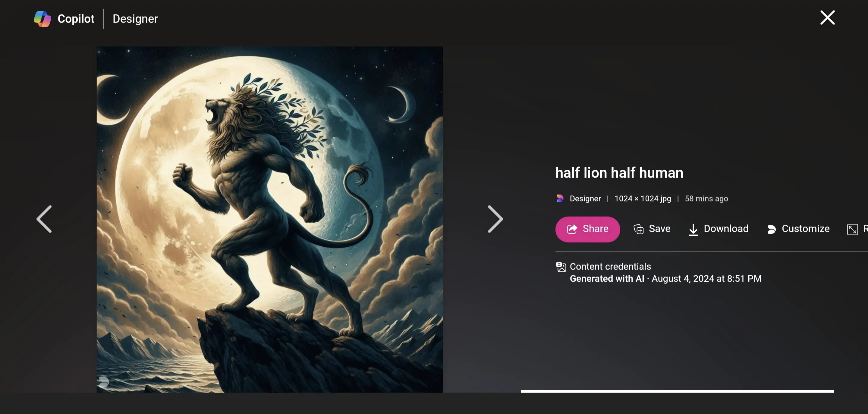Click the Save collection plus icon
The height and width of the screenshot is (414, 868).
tap(639, 229)
